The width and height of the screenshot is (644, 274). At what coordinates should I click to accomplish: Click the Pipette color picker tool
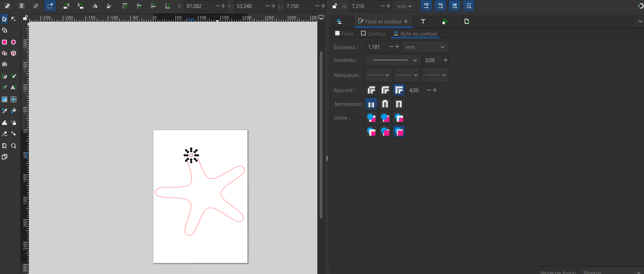click(x=4, y=111)
